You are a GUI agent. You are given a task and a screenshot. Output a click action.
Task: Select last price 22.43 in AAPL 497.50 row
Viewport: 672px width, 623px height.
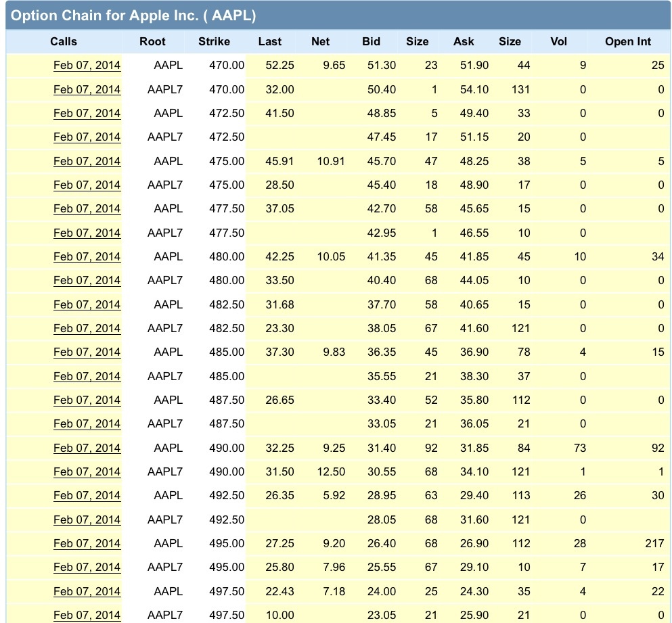[280, 592]
